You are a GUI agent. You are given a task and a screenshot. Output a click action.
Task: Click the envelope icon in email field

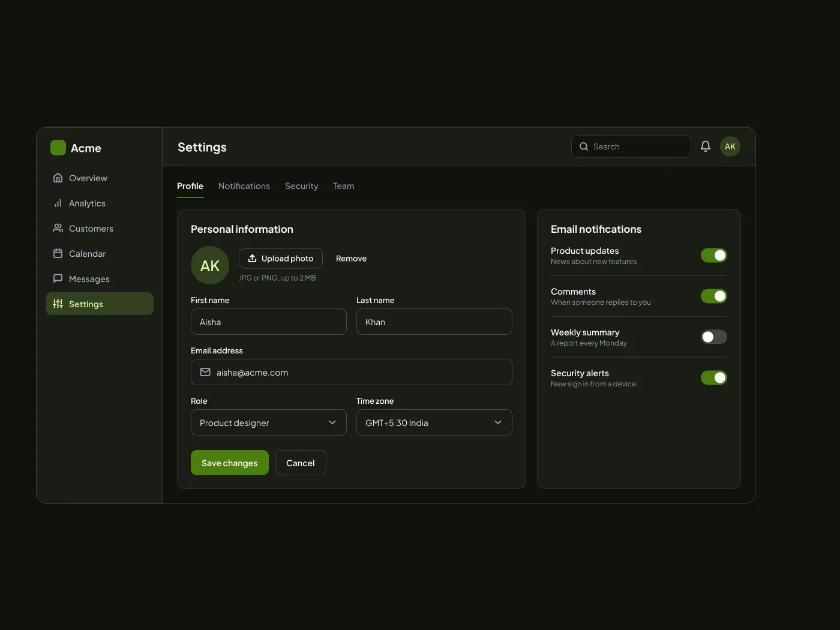click(x=205, y=372)
